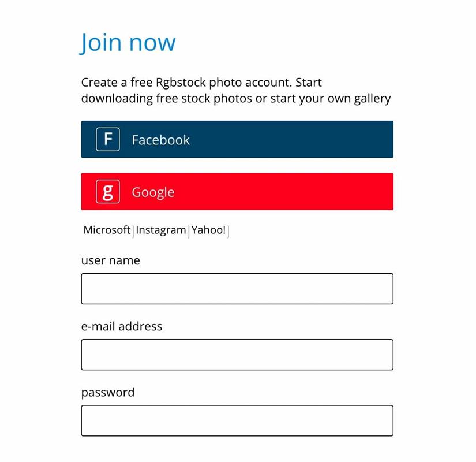476x462 pixels.
Task: Focus the password input box
Action: point(237,420)
